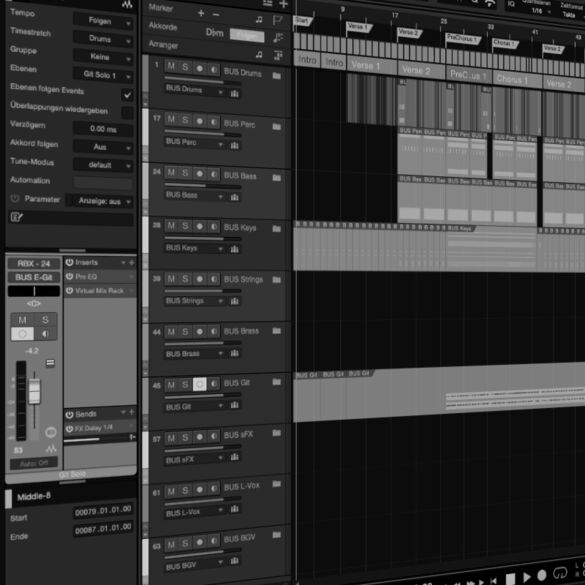Toggle the Parameter power button
Viewport: 585px width, 585px height.
15,198
